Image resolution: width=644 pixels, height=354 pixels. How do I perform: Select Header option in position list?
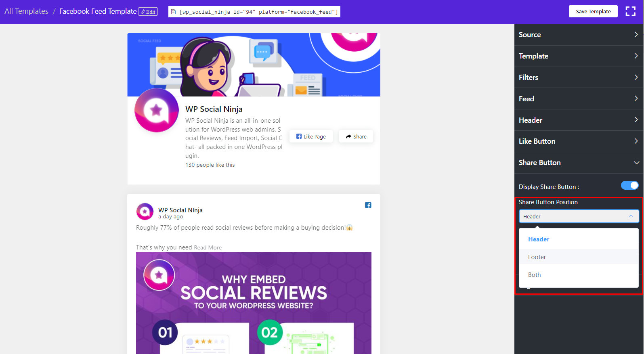pyautogui.click(x=579, y=239)
